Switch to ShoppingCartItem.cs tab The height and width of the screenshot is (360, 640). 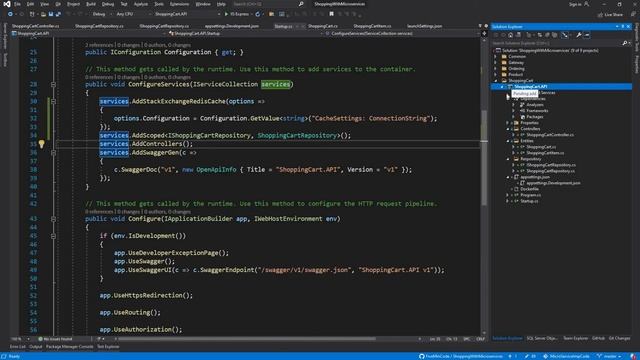coord(372,26)
